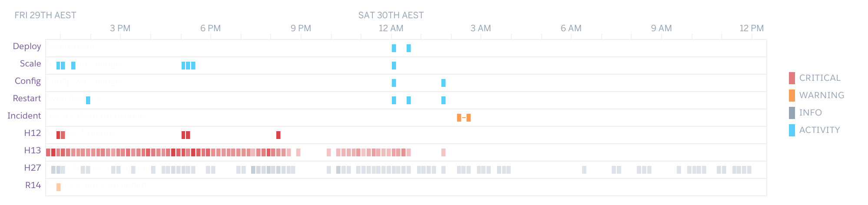Select the Scale row label
The height and width of the screenshot is (205, 868).
(30, 64)
